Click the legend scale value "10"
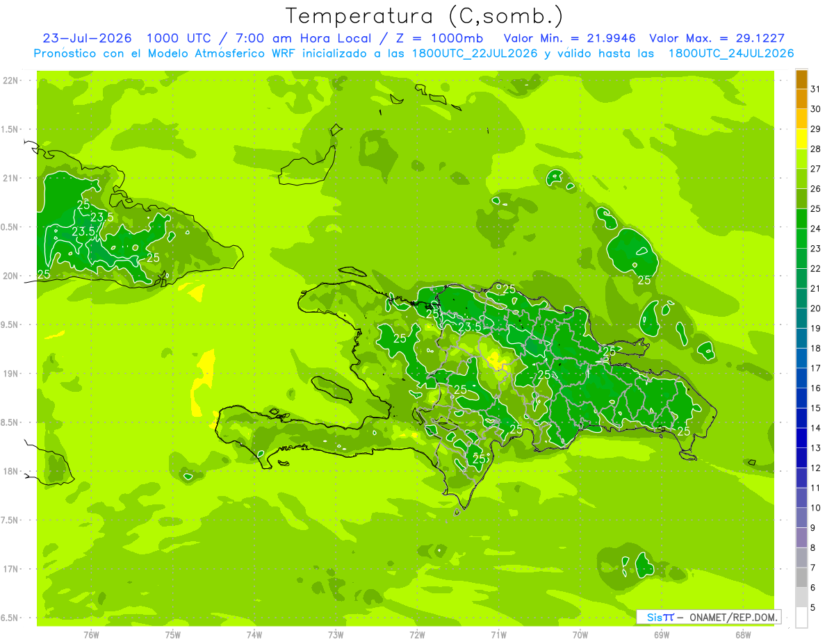Image resolution: width=834 pixels, height=644 pixels. (816, 508)
